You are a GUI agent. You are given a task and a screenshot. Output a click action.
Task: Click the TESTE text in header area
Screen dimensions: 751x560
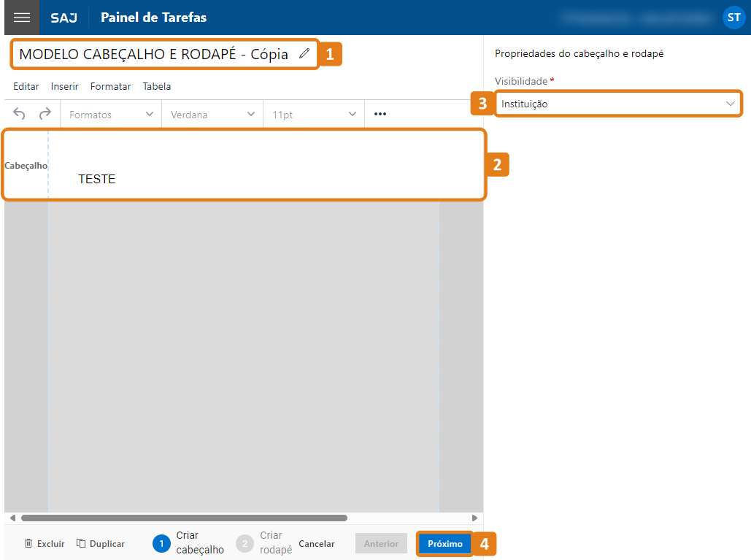click(97, 179)
